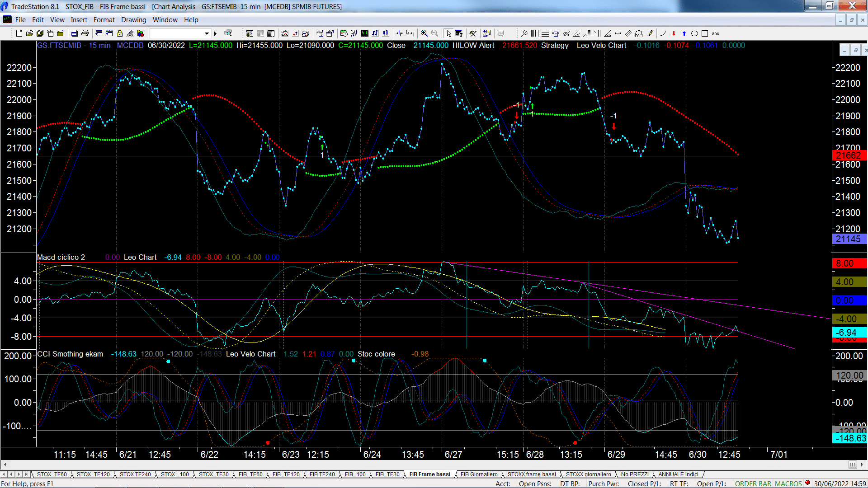Click the horizontal scrollbar thumb
Viewport: 868px width, 488px height.
[x=853, y=465]
